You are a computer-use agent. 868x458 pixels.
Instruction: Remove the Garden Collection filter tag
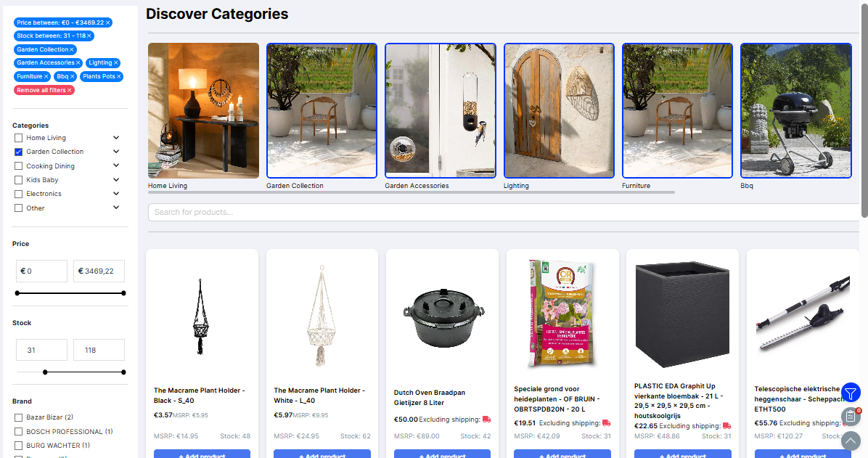pyautogui.click(x=71, y=50)
